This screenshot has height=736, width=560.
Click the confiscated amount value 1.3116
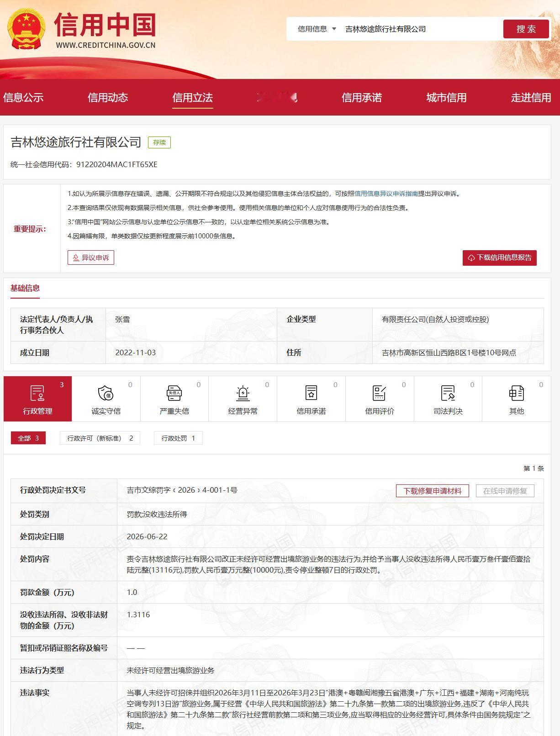(x=138, y=615)
